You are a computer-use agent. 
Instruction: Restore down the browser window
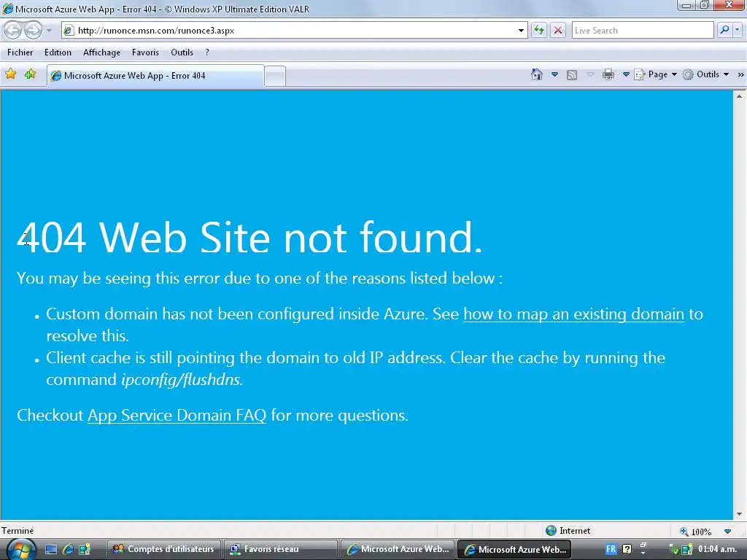[705, 5]
